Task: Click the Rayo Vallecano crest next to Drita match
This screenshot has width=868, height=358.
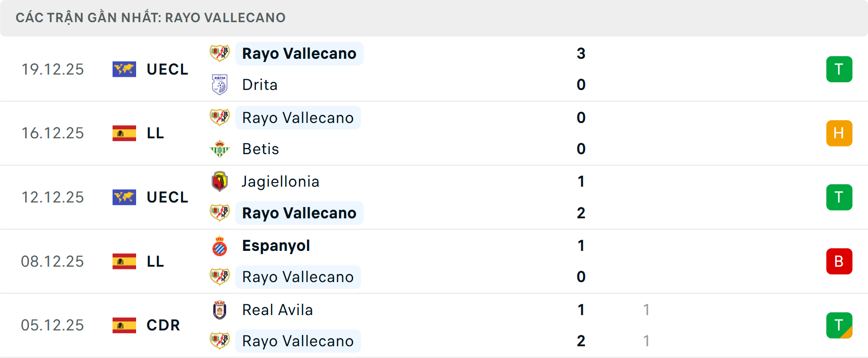Action: coord(220,53)
